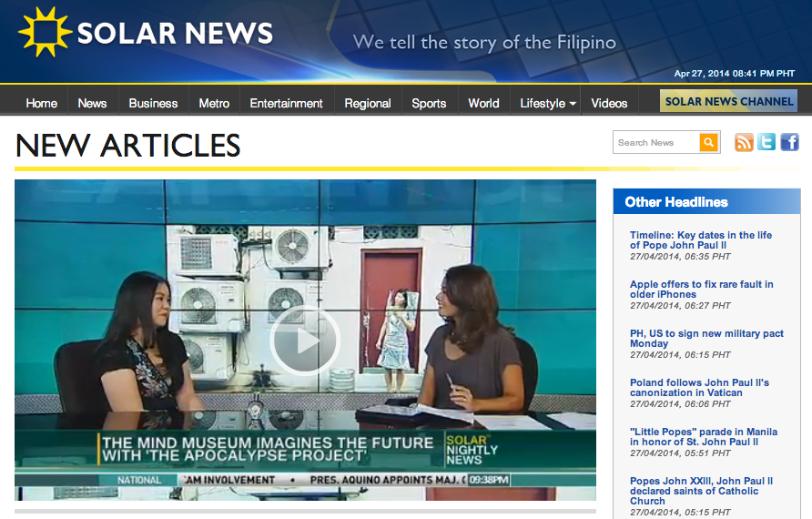Click the Solar News sun logo
This screenshot has height=519, width=812.
(x=44, y=33)
